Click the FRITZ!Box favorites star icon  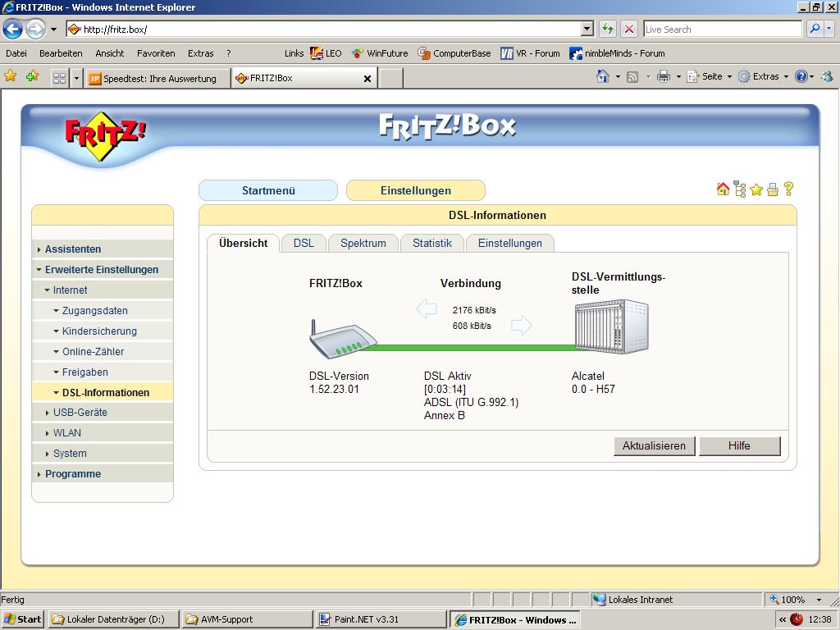click(756, 189)
